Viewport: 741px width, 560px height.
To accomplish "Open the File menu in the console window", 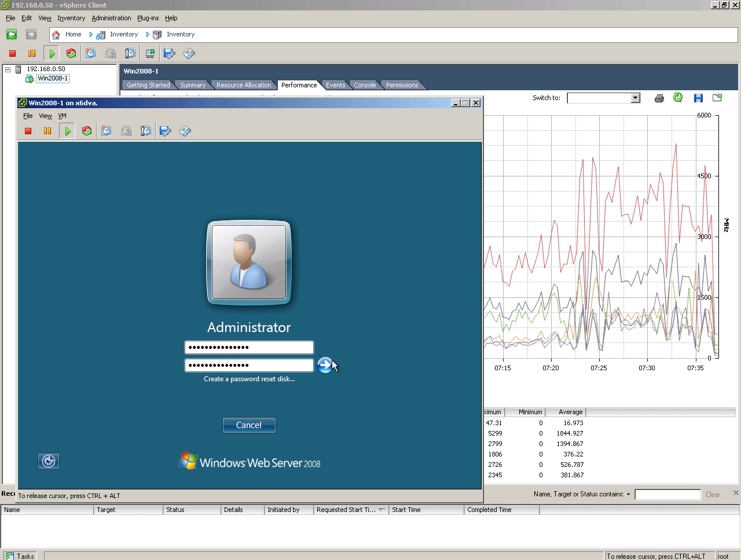I will (28, 116).
